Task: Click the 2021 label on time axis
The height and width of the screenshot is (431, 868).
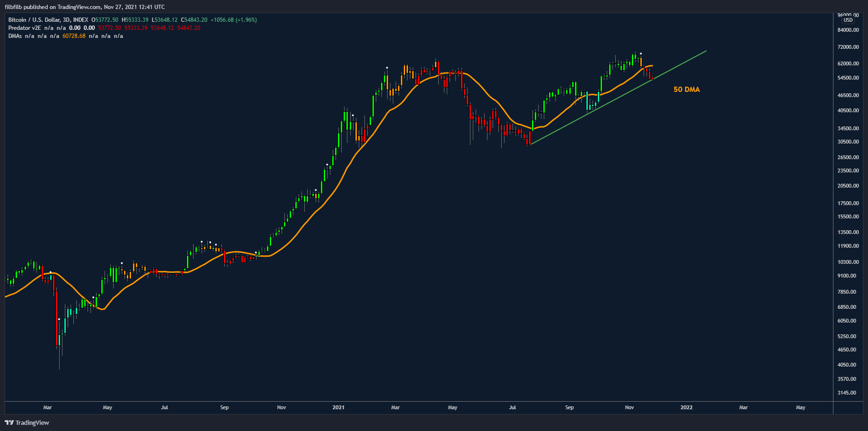Action: point(338,407)
